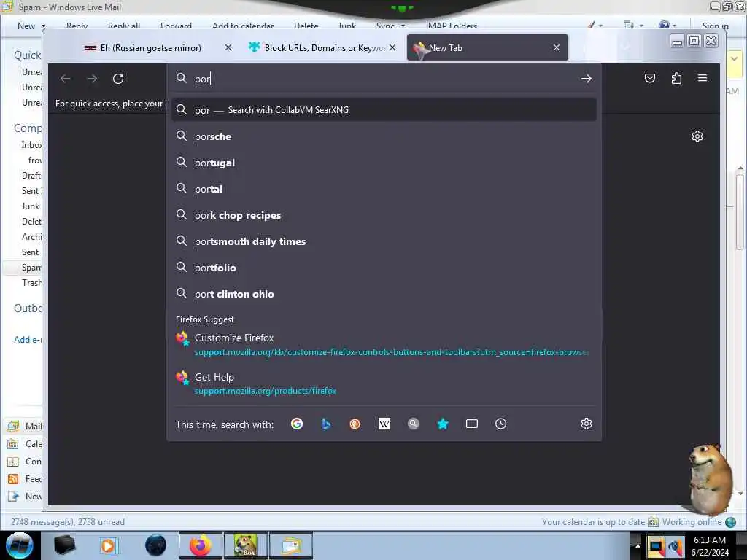Image resolution: width=747 pixels, height=560 pixels.
Task: Pick the pork chop recipes suggestion
Action: pyautogui.click(x=384, y=215)
